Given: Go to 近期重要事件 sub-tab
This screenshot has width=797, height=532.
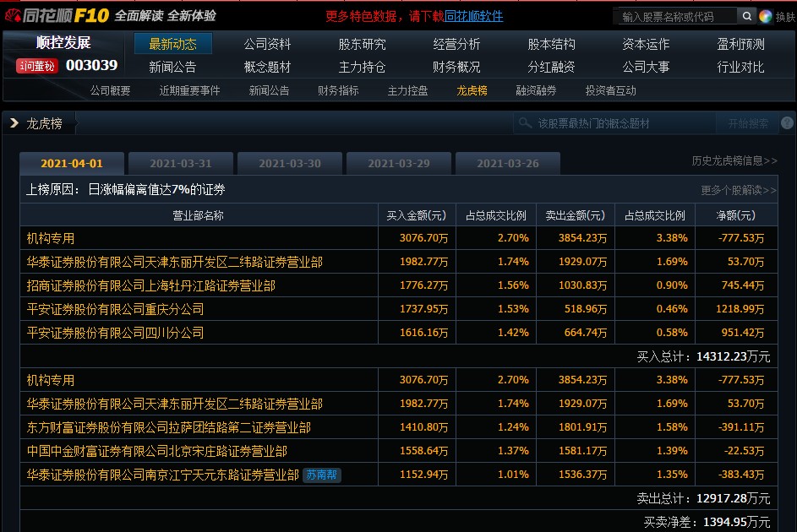Looking at the screenshot, I should pyautogui.click(x=189, y=91).
